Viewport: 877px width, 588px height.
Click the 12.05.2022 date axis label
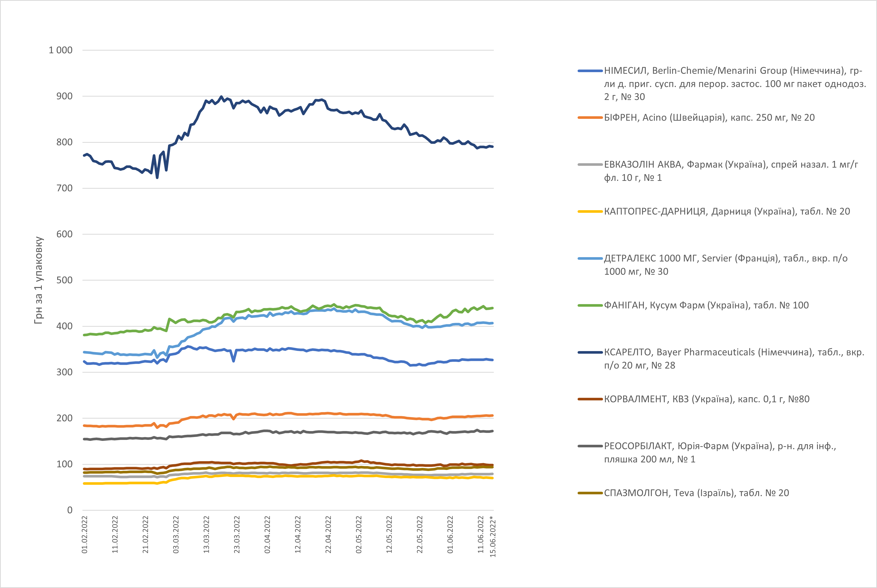[x=389, y=534]
